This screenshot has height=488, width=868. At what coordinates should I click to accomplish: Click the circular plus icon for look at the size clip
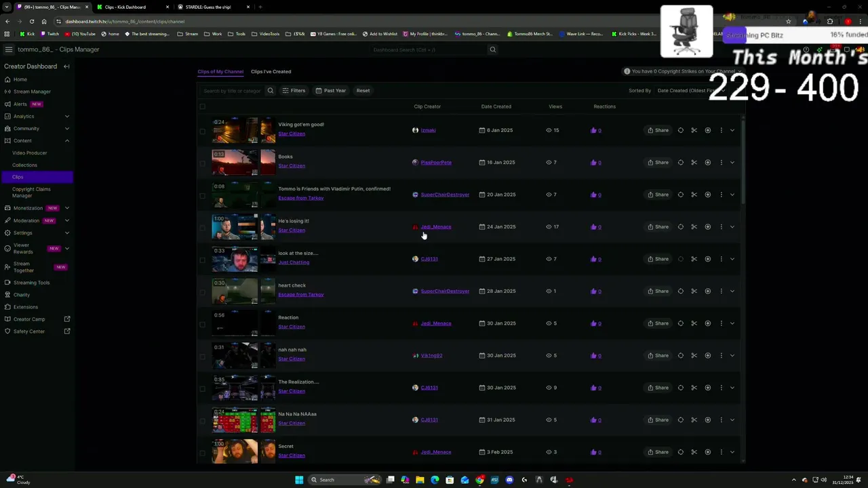[x=707, y=259]
